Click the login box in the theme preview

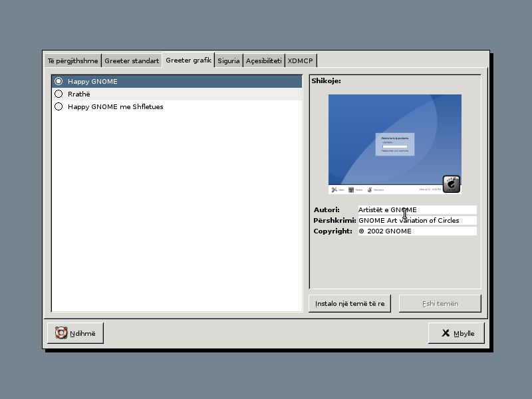tap(394, 144)
